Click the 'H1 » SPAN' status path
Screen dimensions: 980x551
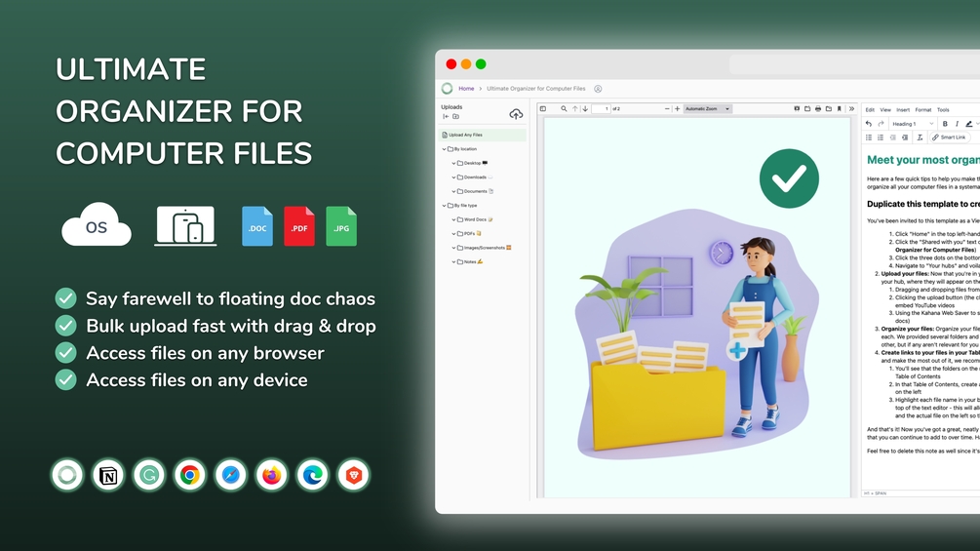[875, 493]
